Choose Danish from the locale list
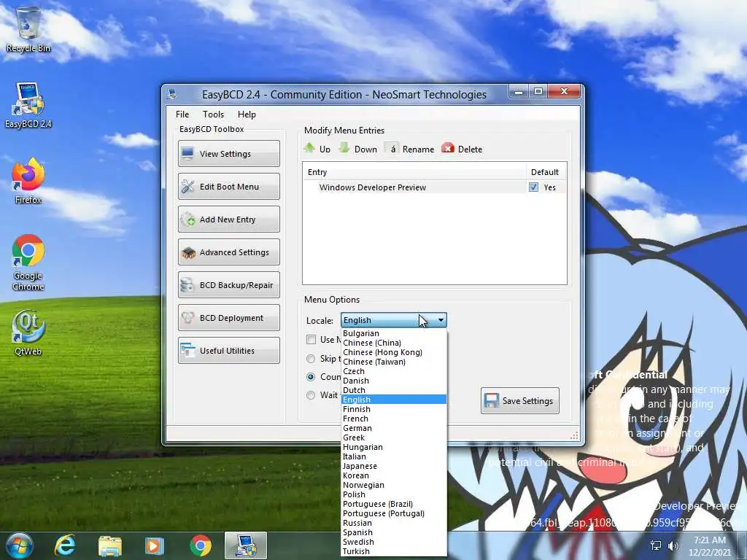 pos(393,381)
